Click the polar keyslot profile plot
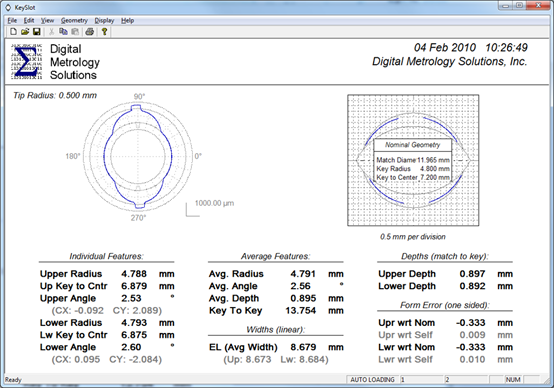554x388 pixels. coord(138,156)
